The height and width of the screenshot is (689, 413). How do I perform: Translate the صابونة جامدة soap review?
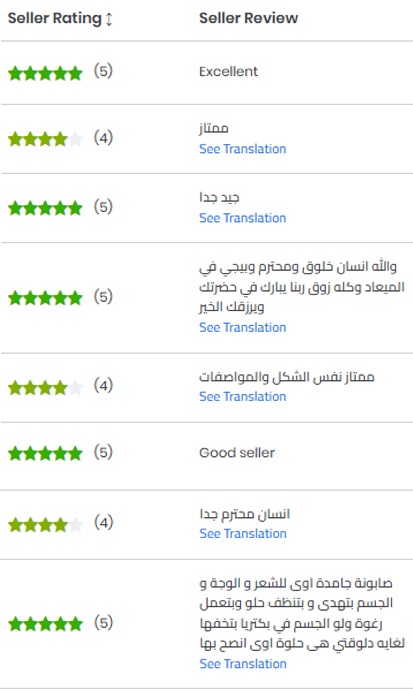coord(243,664)
